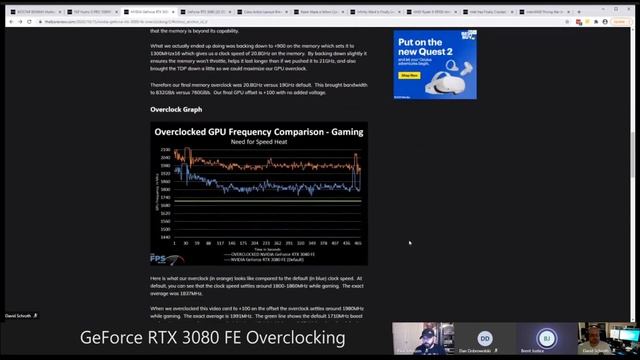
Task: Click the blue default legend entry
Action: 264,260
